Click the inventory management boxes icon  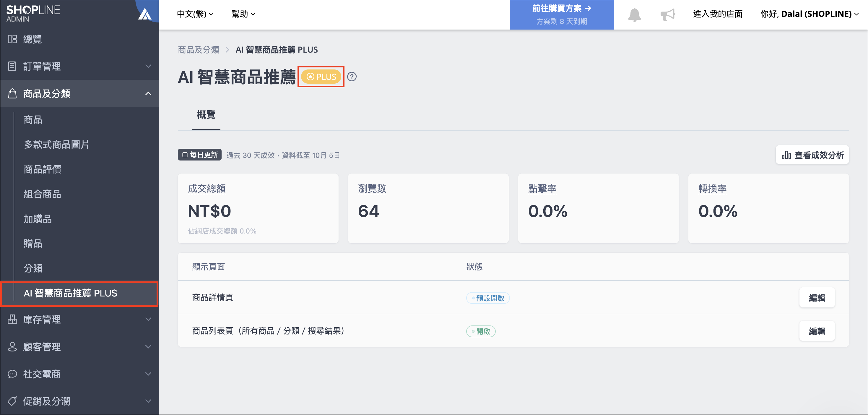[x=12, y=319]
